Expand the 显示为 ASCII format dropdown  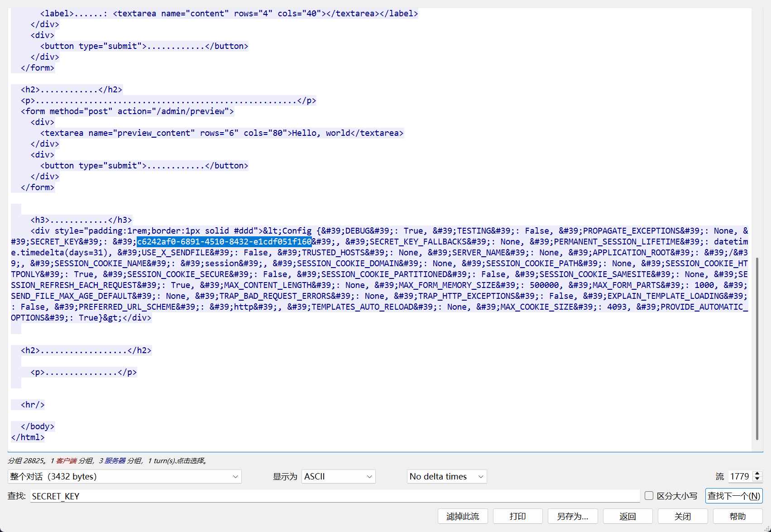tap(338, 476)
